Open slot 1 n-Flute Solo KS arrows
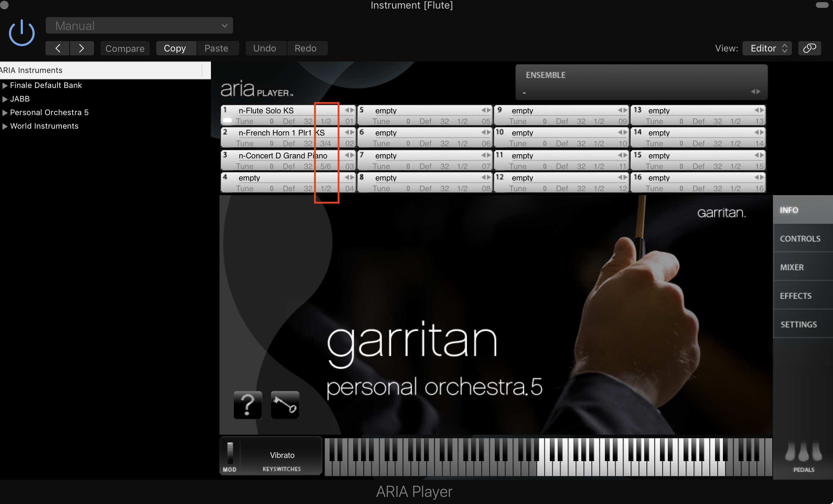The width and height of the screenshot is (833, 504). pos(349,110)
